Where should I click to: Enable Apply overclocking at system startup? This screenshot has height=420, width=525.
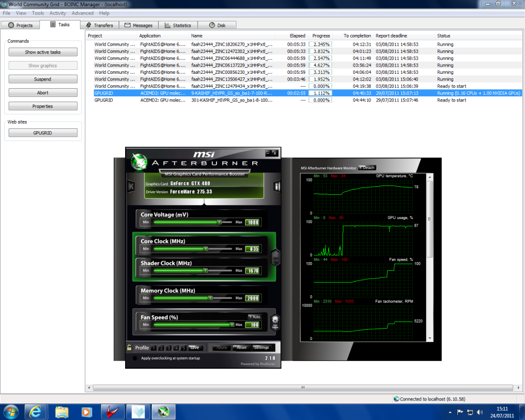(x=135, y=358)
